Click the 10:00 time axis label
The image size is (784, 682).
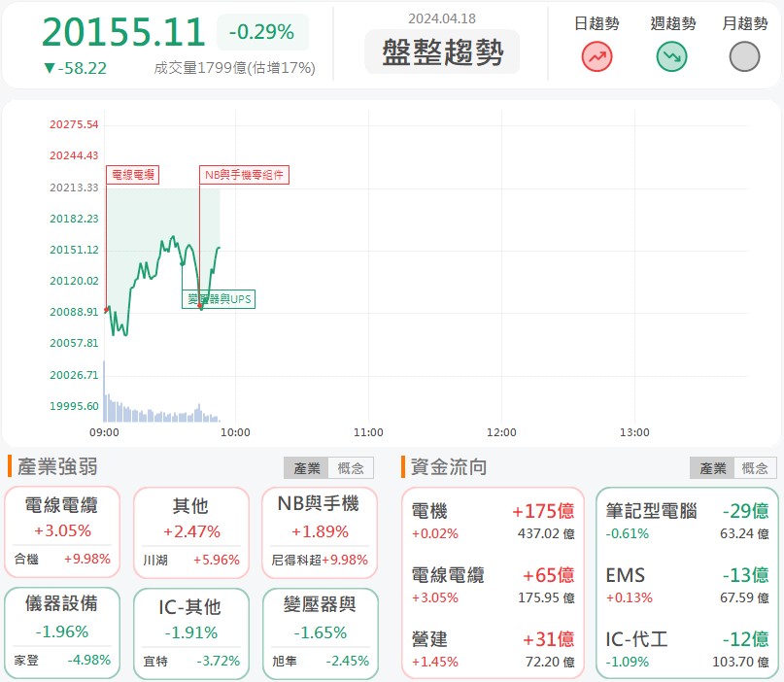coord(235,432)
